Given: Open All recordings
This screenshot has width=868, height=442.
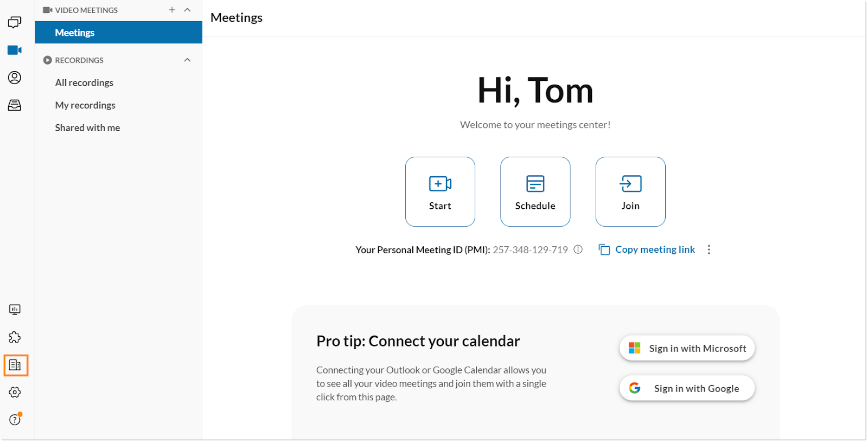Looking at the screenshot, I should pos(84,82).
